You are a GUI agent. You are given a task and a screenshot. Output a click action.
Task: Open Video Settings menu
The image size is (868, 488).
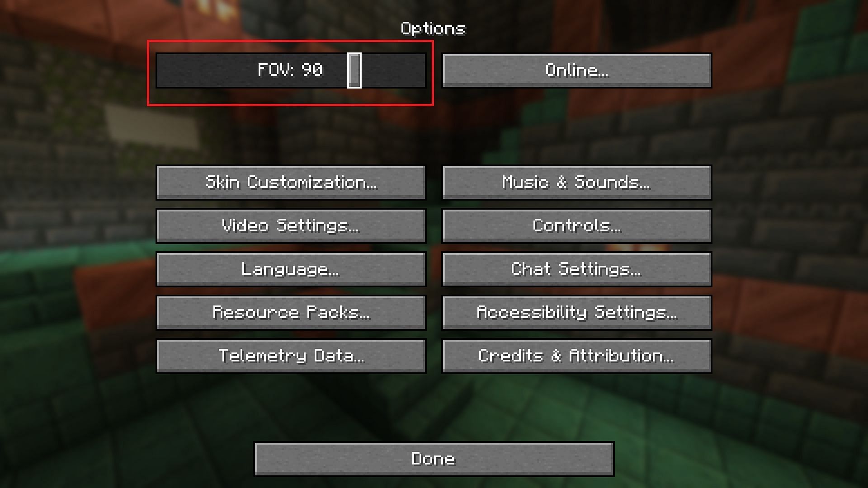[290, 225]
